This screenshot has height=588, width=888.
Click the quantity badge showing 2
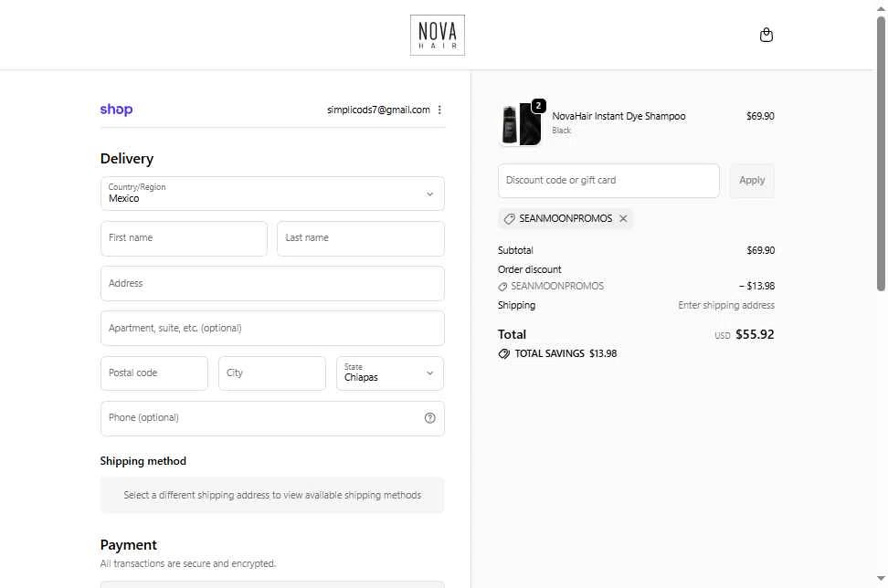[538, 105]
